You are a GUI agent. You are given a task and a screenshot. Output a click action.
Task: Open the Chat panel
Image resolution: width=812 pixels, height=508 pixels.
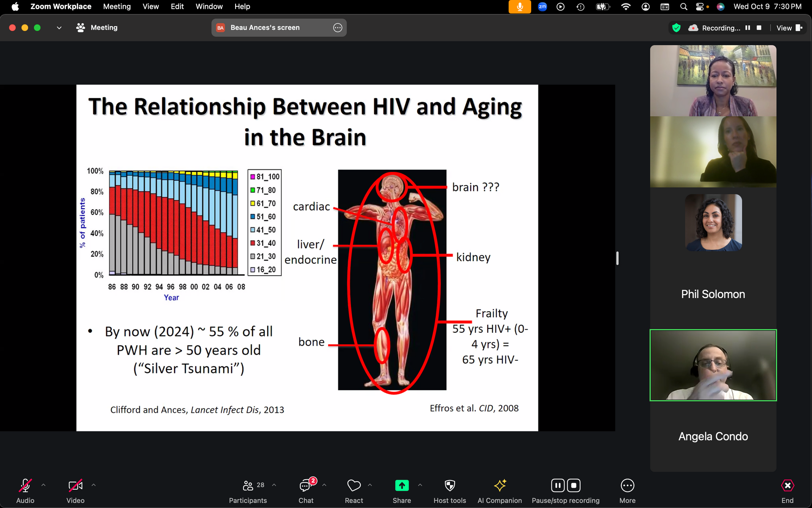[305, 486]
